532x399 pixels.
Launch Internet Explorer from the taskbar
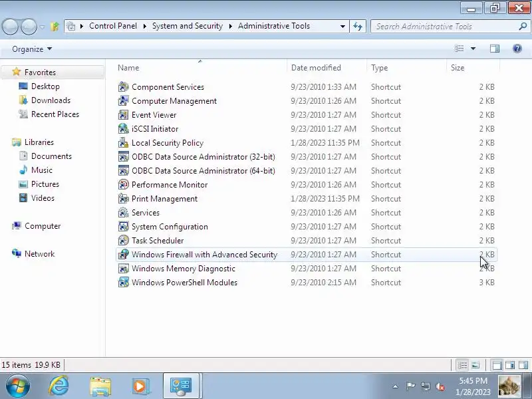[59, 386]
